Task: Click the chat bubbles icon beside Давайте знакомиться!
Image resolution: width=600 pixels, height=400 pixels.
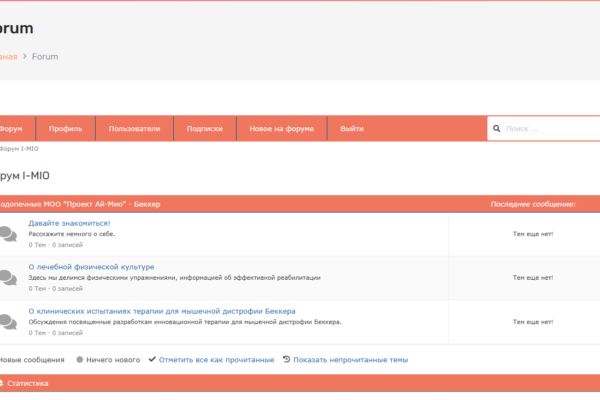Action: (x=8, y=234)
